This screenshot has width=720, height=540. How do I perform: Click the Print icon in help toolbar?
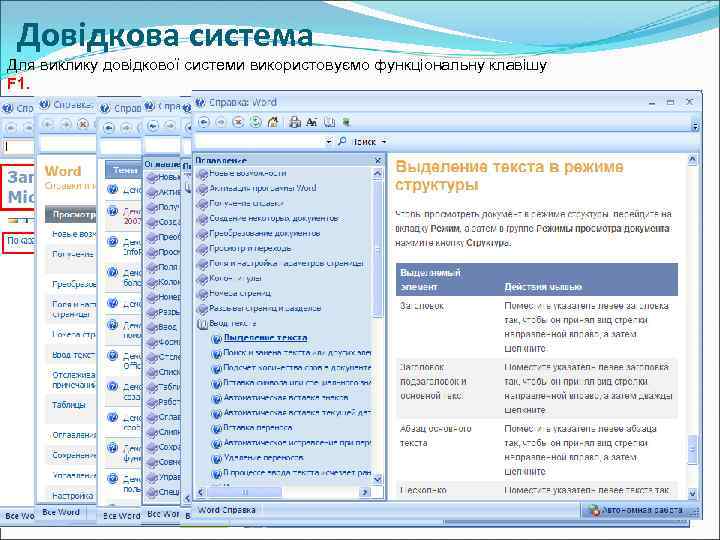coord(295,122)
